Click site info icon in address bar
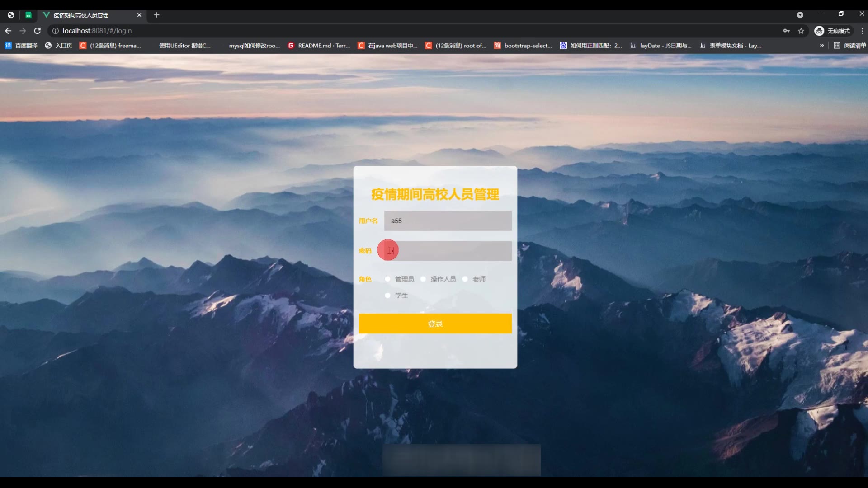The height and width of the screenshot is (488, 868). coord(56,31)
